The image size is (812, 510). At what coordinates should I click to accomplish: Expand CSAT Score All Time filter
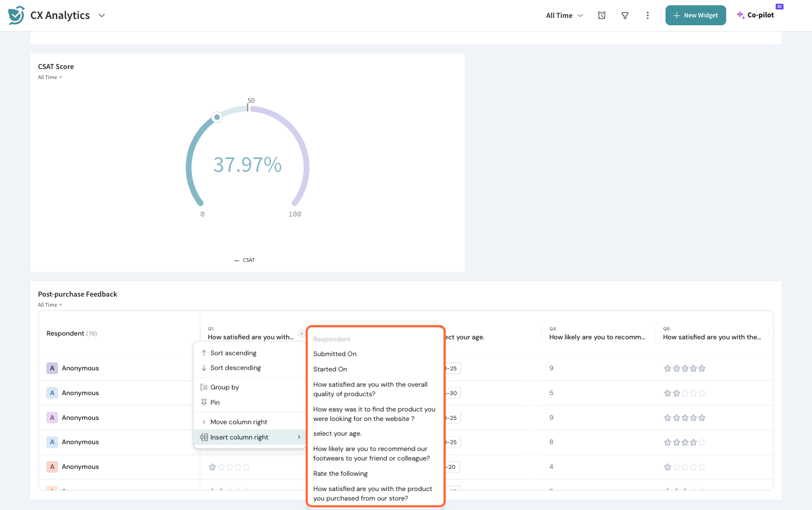click(50, 77)
